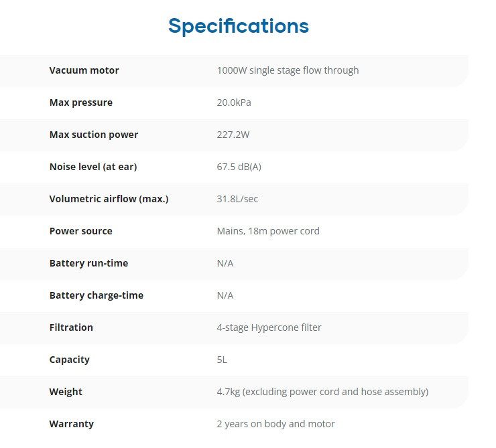Image resolution: width=496 pixels, height=448 pixels.
Task: Click the Specifications heading
Action: (x=239, y=27)
